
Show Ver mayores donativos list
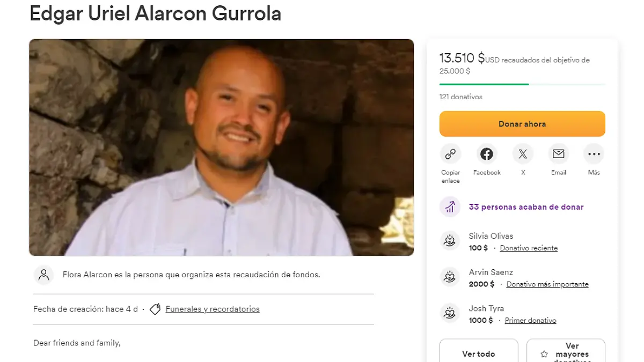(566, 351)
